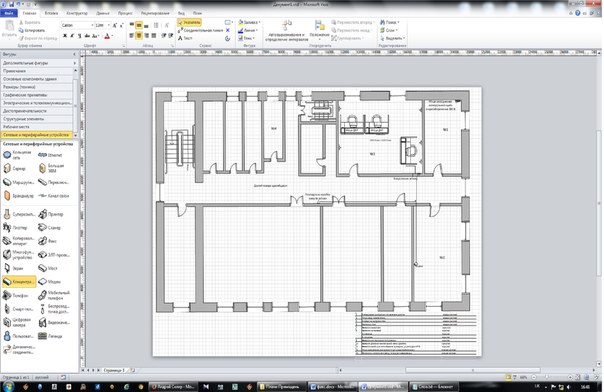Select the Копировальный аппарат shape
Screen dimensions: 604x392
coord(18,241)
